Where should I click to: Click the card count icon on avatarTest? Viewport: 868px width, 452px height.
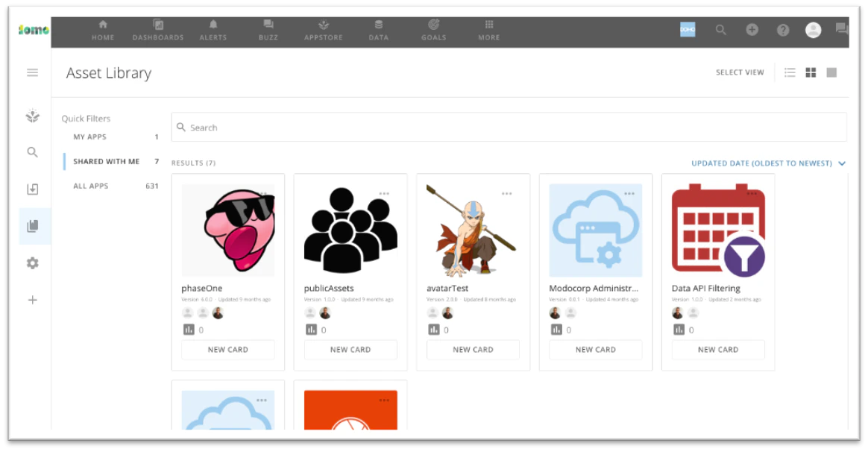[x=433, y=330]
